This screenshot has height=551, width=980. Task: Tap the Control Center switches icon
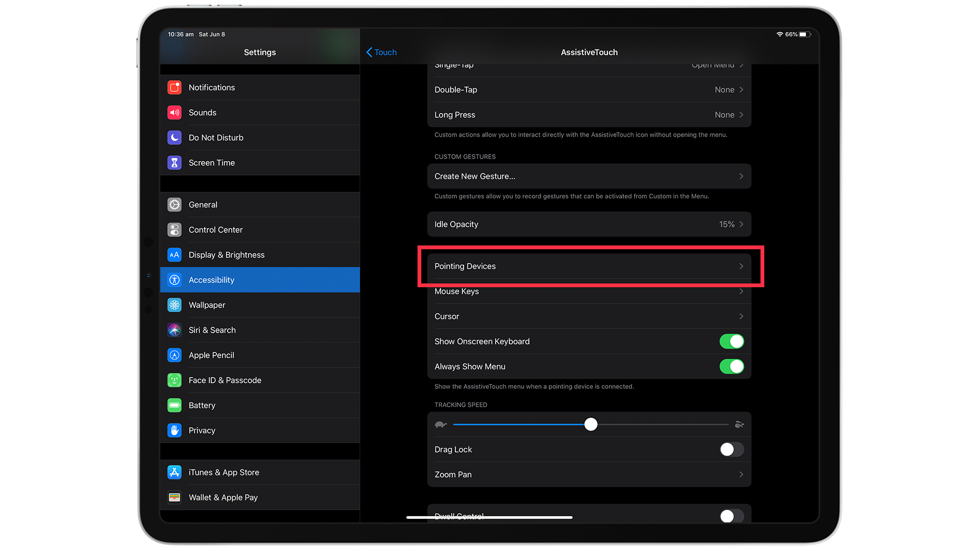tap(175, 230)
